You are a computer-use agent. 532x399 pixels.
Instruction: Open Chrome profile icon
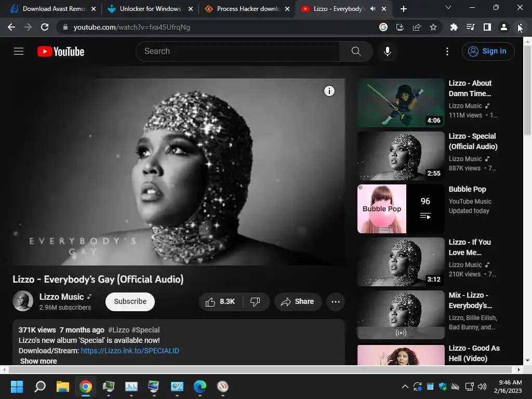tap(504, 27)
